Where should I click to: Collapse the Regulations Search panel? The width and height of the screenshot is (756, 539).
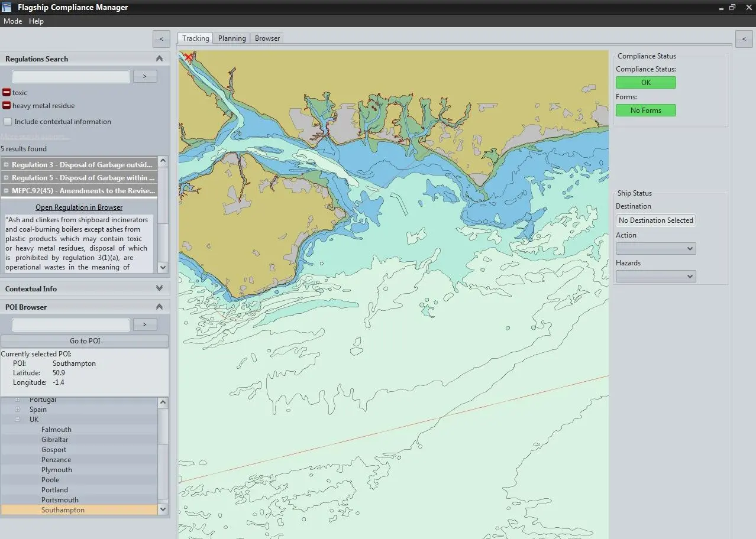coord(159,59)
